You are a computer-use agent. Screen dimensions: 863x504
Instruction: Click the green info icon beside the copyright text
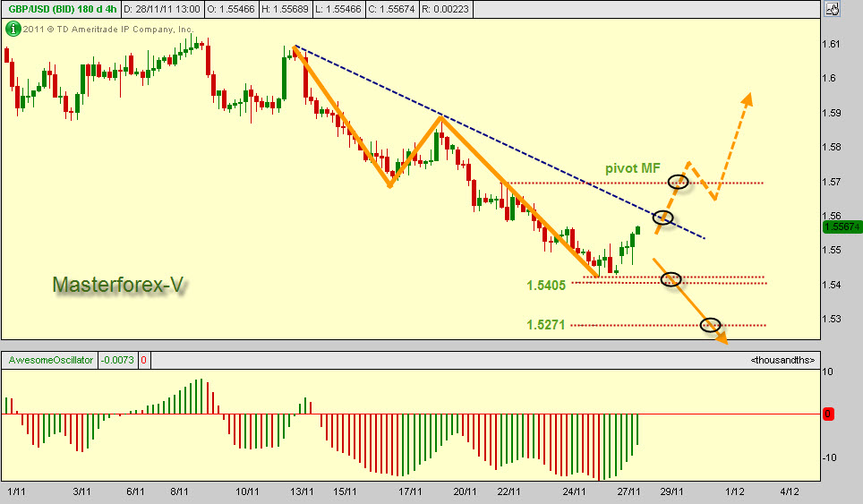13,29
